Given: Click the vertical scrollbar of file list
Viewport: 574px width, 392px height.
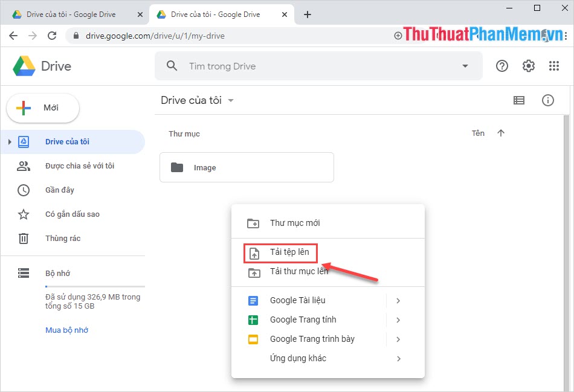Looking at the screenshot, I should coord(566,252).
